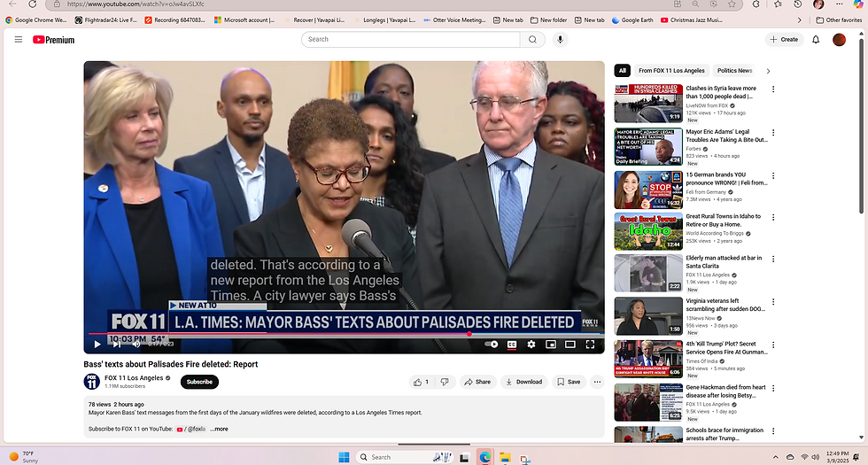
Task: Open 15 German brands video thumbnail
Action: click(648, 190)
